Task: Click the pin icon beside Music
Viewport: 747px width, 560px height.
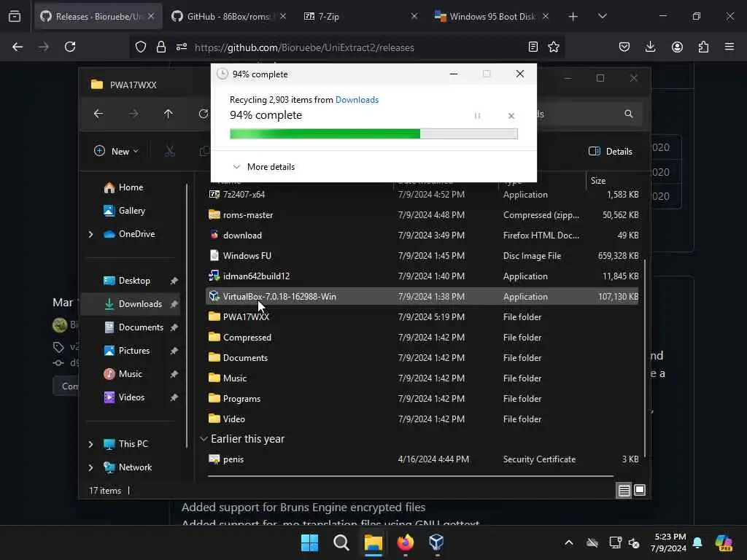Action: click(x=174, y=374)
